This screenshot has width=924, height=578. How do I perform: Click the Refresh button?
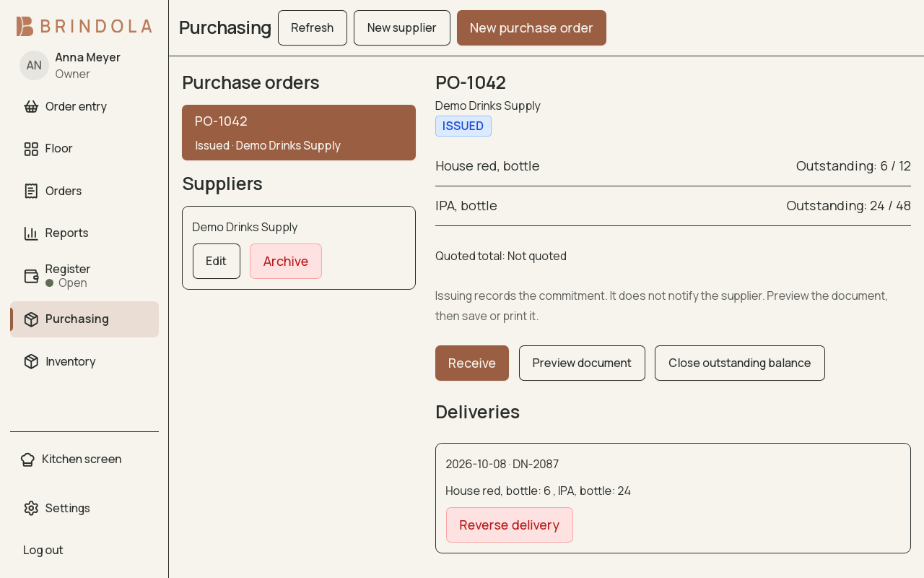[x=313, y=28]
